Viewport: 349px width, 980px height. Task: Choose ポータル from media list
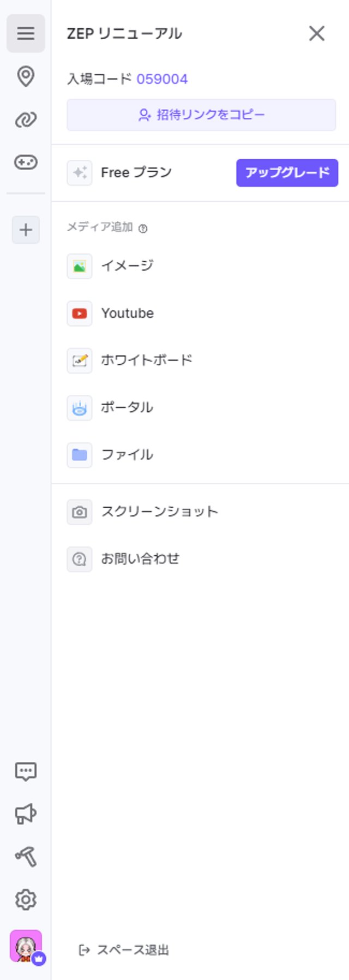tap(127, 407)
